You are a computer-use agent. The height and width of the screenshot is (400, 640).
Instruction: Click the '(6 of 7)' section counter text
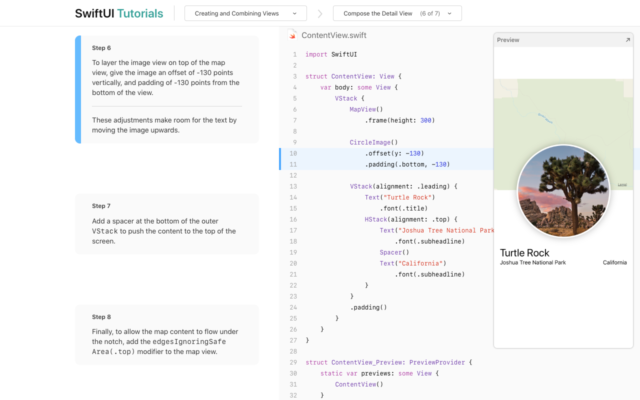[x=430, y=13]
